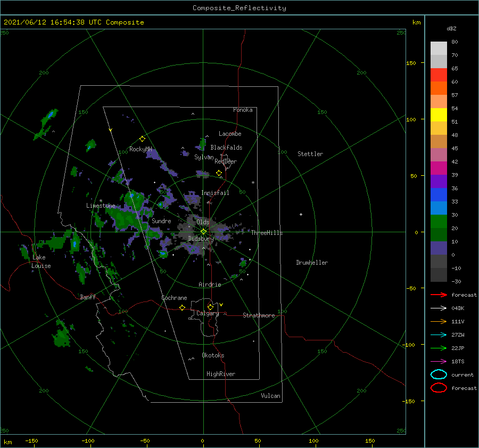Click the HighRiver label

221,374
